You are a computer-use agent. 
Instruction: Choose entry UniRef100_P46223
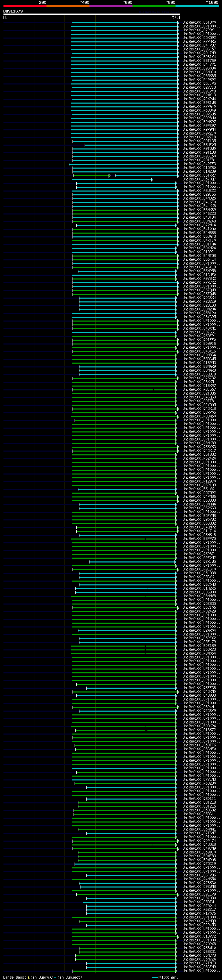(x=199, y=213)
